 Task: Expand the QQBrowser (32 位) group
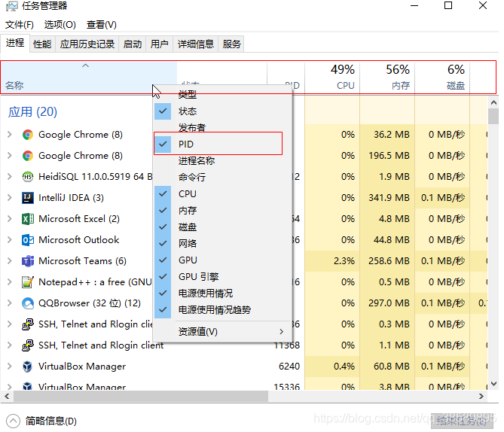tap(10, 303)
